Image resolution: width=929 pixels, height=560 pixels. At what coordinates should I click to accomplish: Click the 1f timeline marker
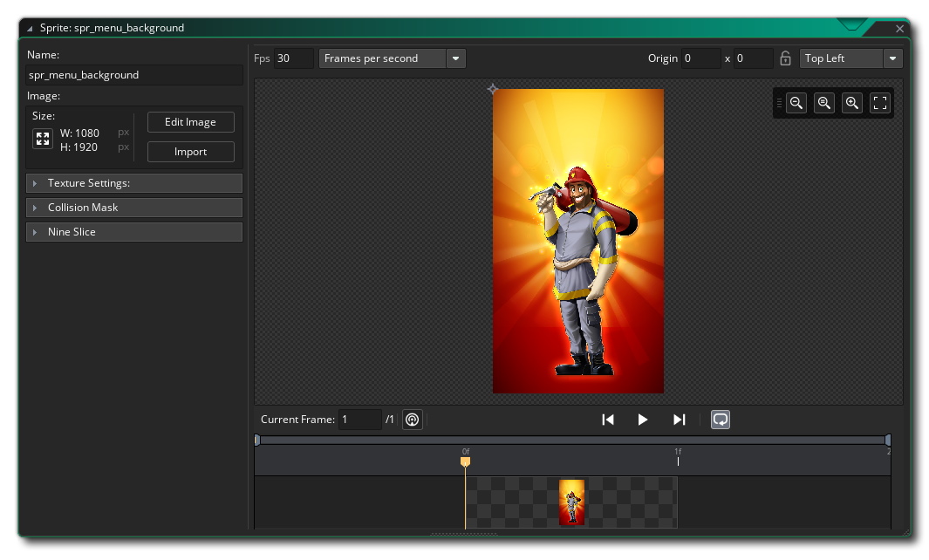[x=678, y=457]
